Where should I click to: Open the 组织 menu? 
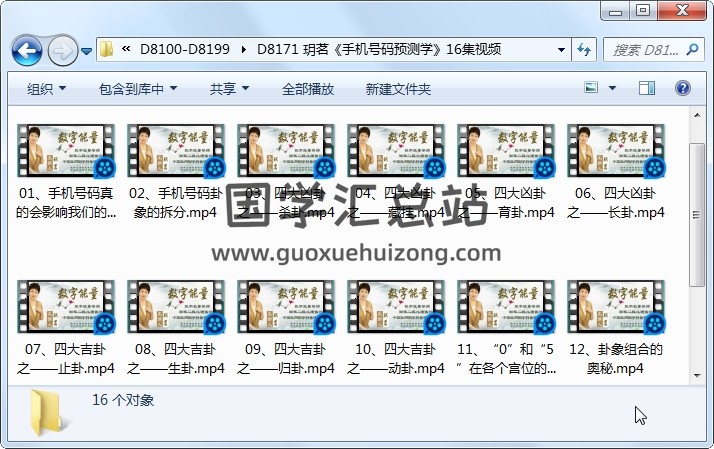pos(46,89)
